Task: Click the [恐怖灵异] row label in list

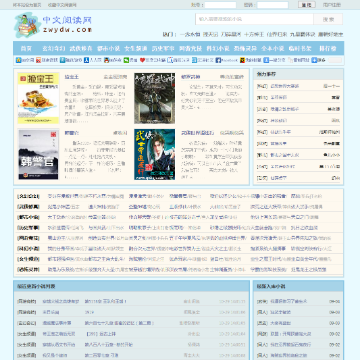Action: pos(28,269)
